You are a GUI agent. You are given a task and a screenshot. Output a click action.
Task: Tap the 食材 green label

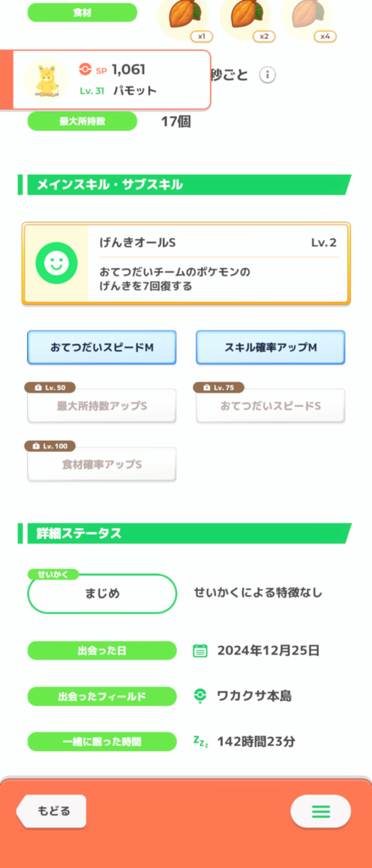tap(82, 12)
